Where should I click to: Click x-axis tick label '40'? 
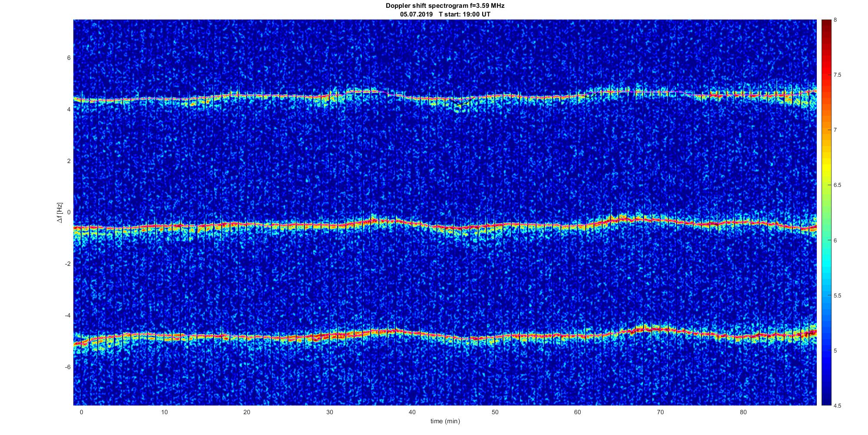coord(412,412)
